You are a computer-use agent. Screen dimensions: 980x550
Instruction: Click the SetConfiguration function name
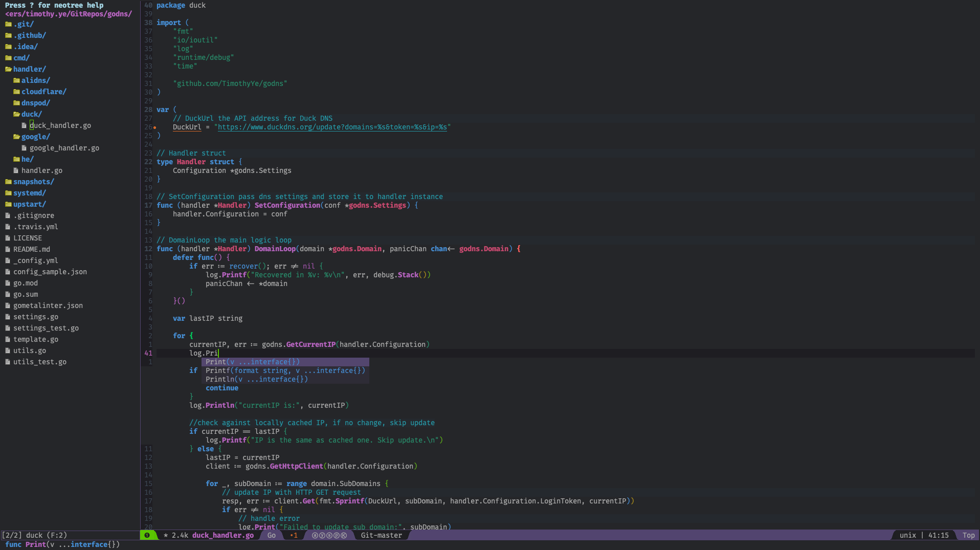point(287,205)
